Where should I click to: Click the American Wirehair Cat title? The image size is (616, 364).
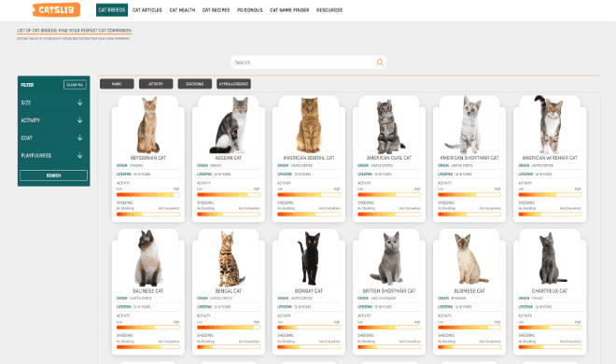click(x=550, y=158)
